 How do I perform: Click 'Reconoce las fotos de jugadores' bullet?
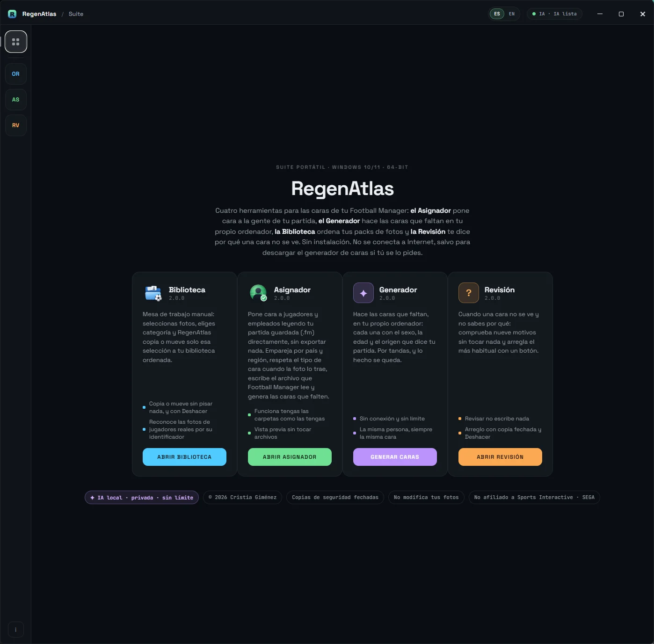tap(178, 429)
